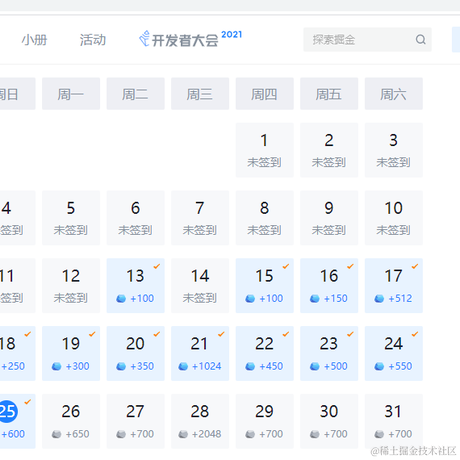Viewport: 460px width, 460px height.
Task: Click +500 reward on day 23
Action: [x=336, y=366]
